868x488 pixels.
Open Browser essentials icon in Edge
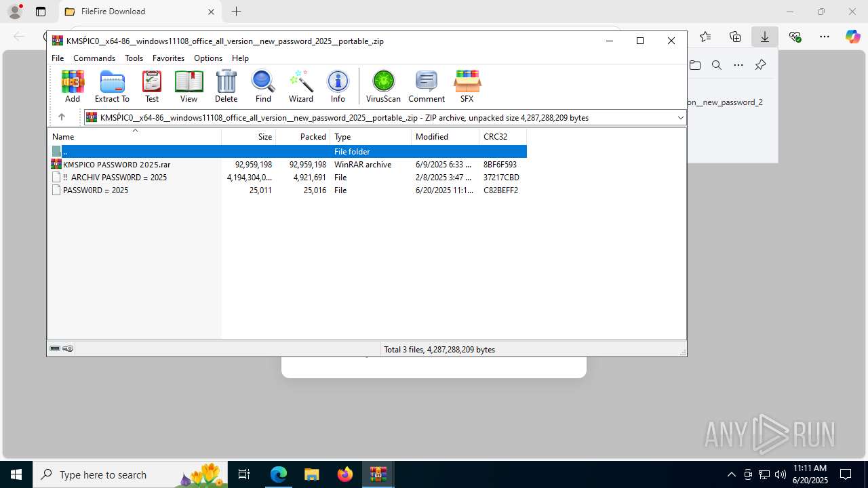click(x=795, y=37)
